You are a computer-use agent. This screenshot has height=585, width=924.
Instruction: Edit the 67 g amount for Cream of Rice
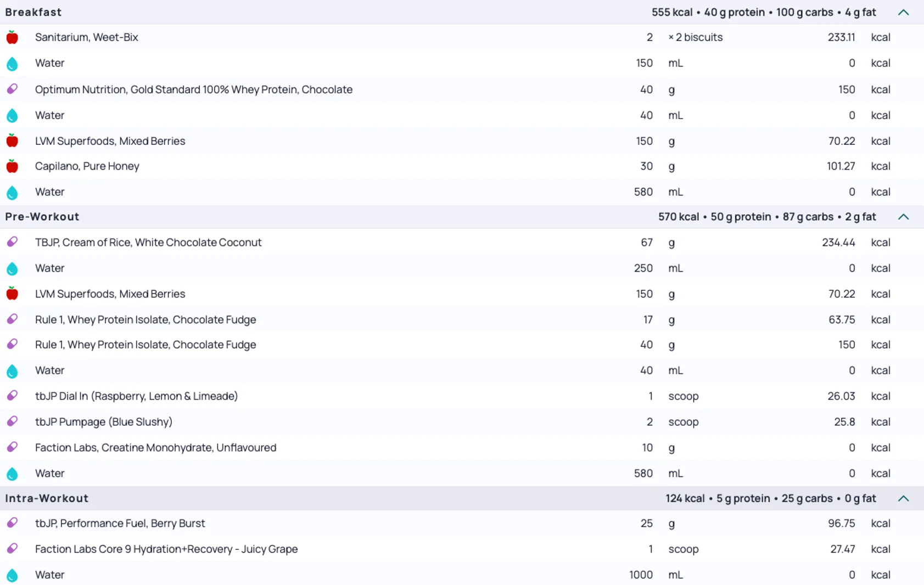click(646, 242)
